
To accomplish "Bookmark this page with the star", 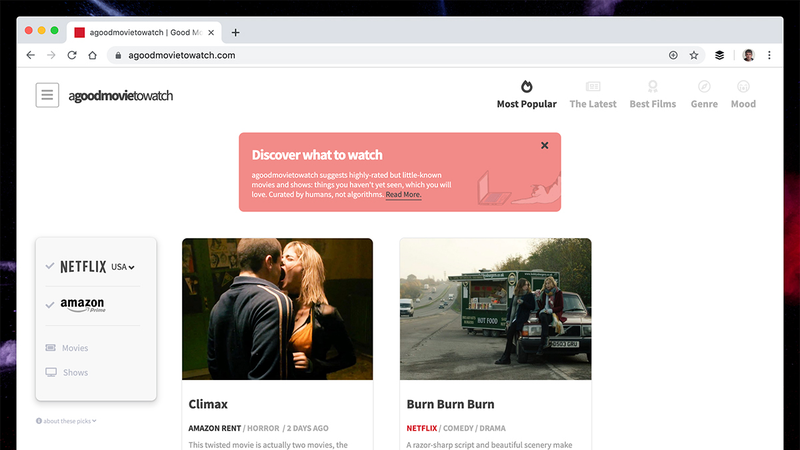I will [x=694, y=55].
